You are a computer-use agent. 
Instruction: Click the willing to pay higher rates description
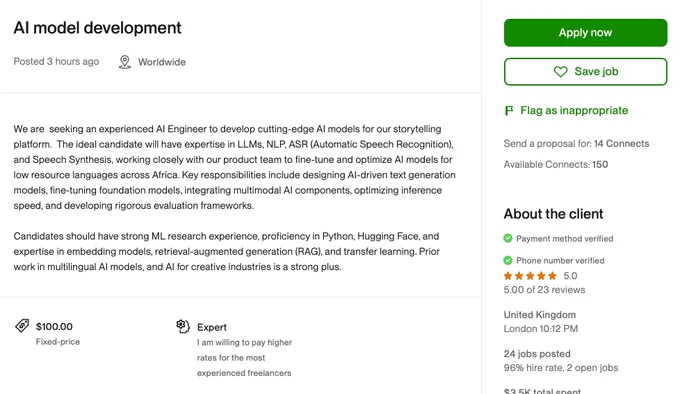point(244,358)
